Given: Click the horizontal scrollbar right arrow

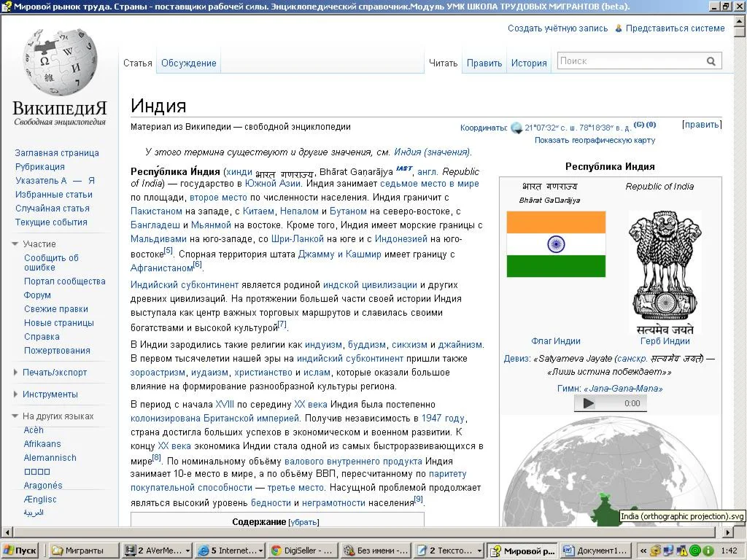Looking at the screenshot, I should click(x=729, y=532).
